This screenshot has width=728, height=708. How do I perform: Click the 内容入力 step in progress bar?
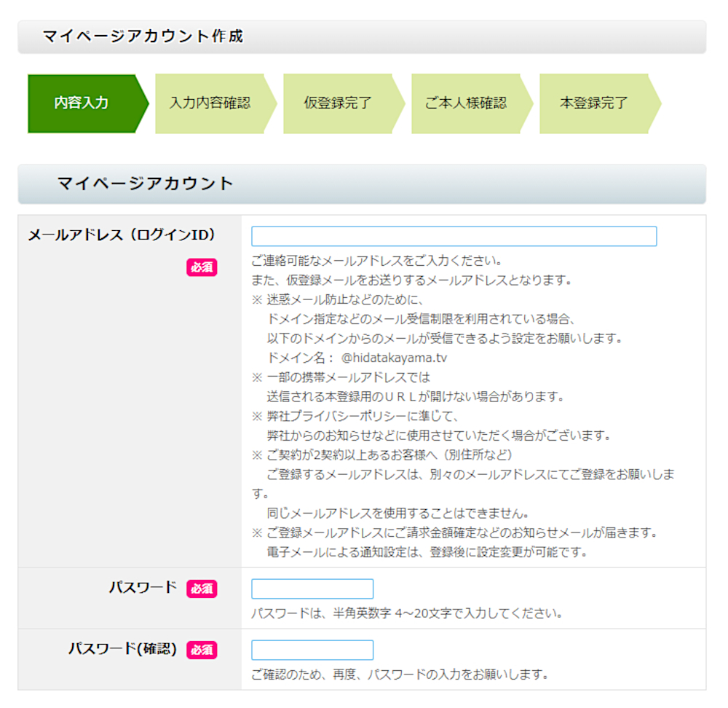82,103
